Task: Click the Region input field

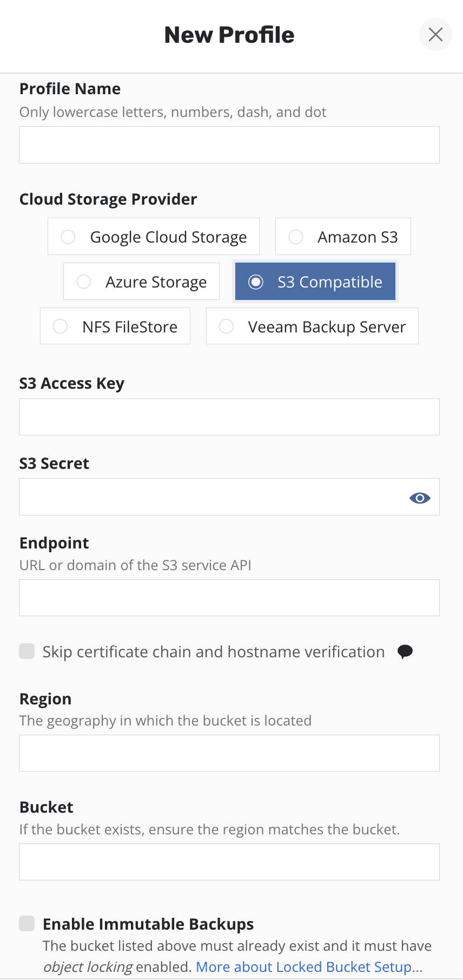Action: [x=229, y=753]
